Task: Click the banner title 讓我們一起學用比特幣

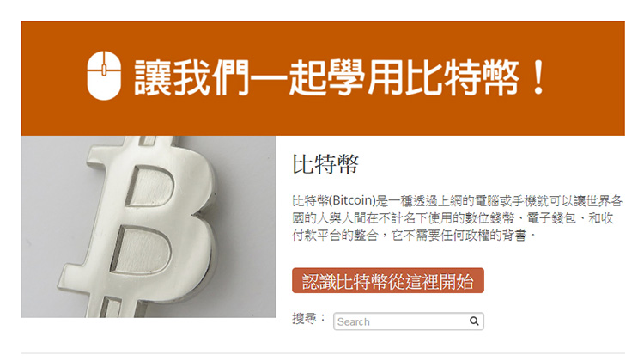Action: point(326,77)
